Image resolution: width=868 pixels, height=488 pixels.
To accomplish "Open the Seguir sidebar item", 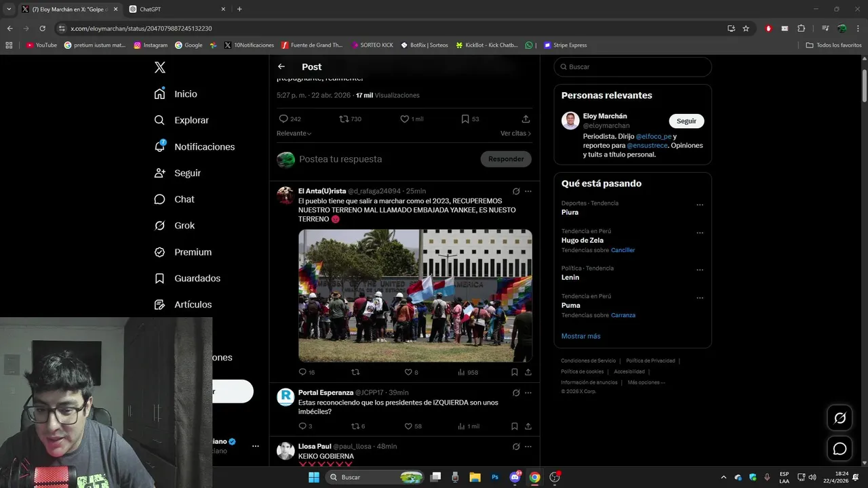I will click(x=177, y=173).
